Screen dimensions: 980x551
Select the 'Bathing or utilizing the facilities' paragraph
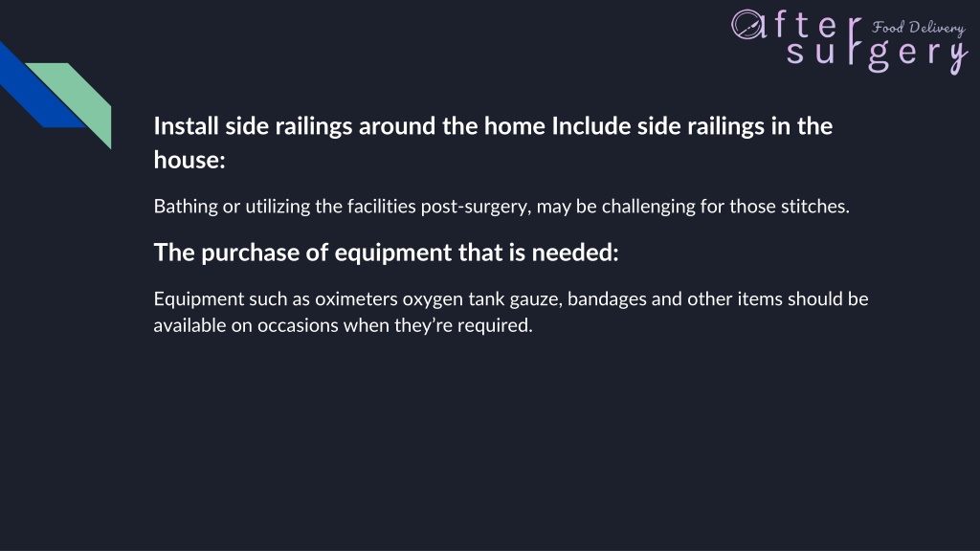[501, 207]
